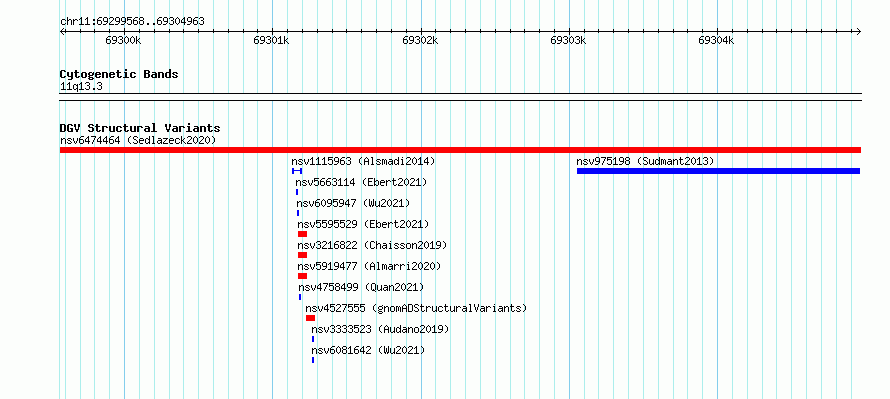Click the nsv5595529 (Ebert2021) label

tap(363, 224)
